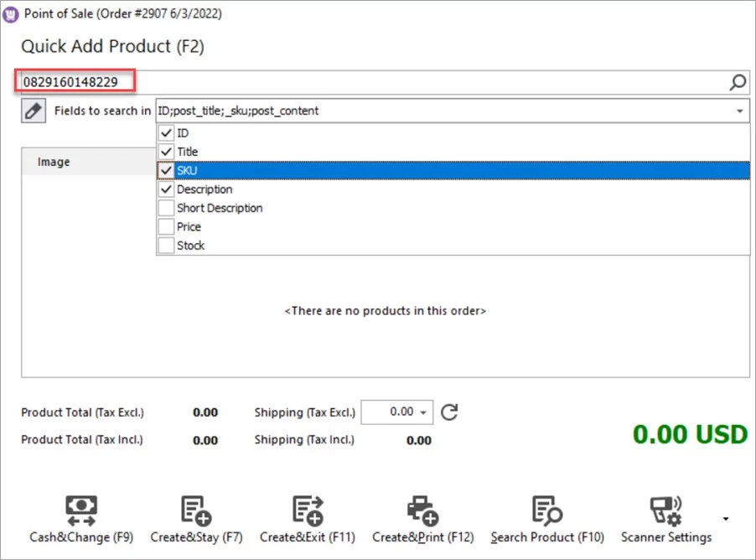The image size is (756, 560).
Task: Click the Image column header
Action: 52,161
